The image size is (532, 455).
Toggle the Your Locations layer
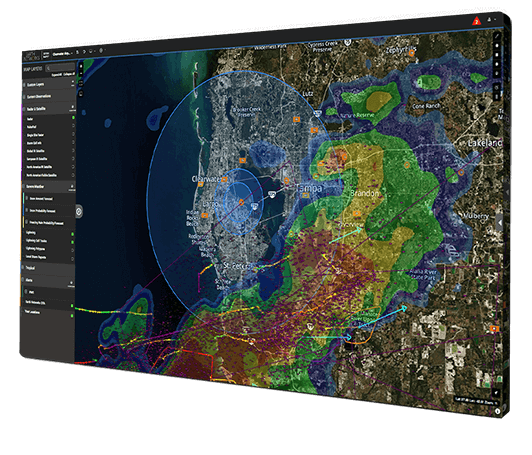coord(72,316)
